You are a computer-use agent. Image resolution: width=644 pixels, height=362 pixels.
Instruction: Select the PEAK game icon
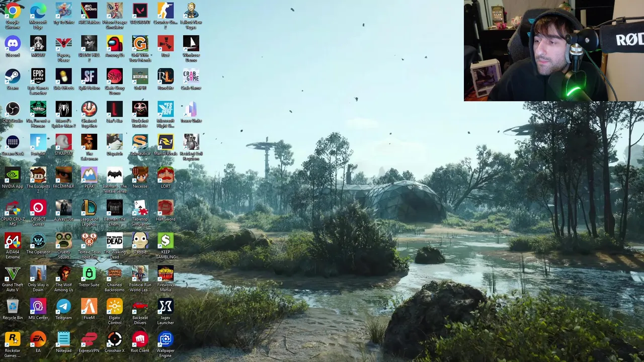click(x=89, y=175)
